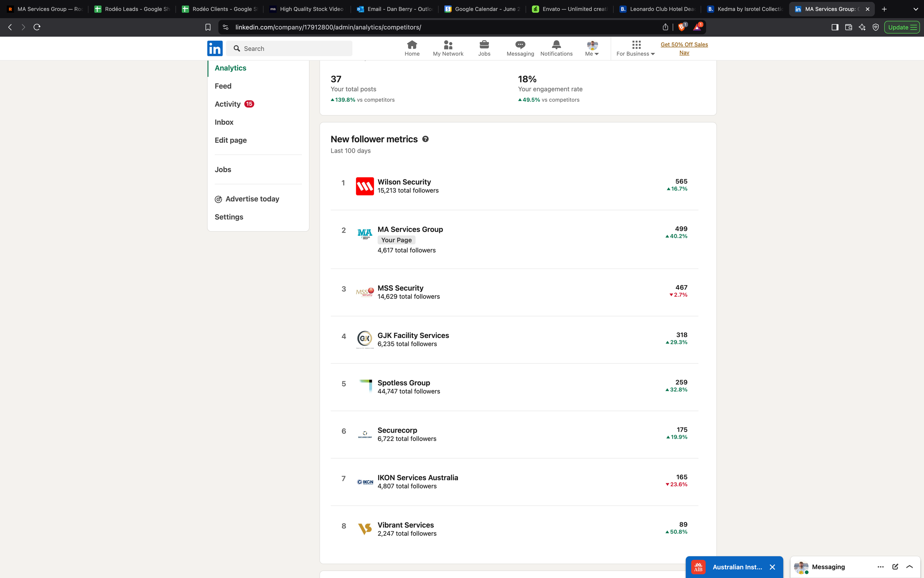Click the LinkedIn search field
The width and height of the screenshot is (924, 578).
tap(289, 48)
